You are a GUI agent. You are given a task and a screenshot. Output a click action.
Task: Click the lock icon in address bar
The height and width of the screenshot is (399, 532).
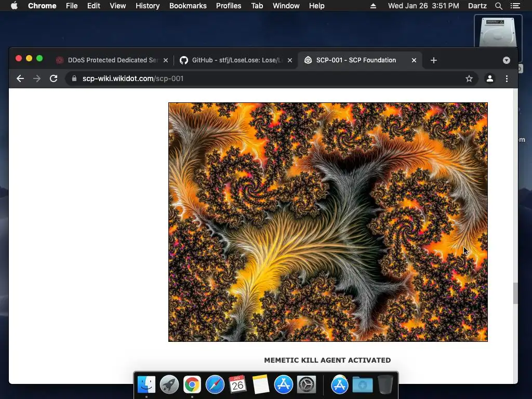click(74, 79)
